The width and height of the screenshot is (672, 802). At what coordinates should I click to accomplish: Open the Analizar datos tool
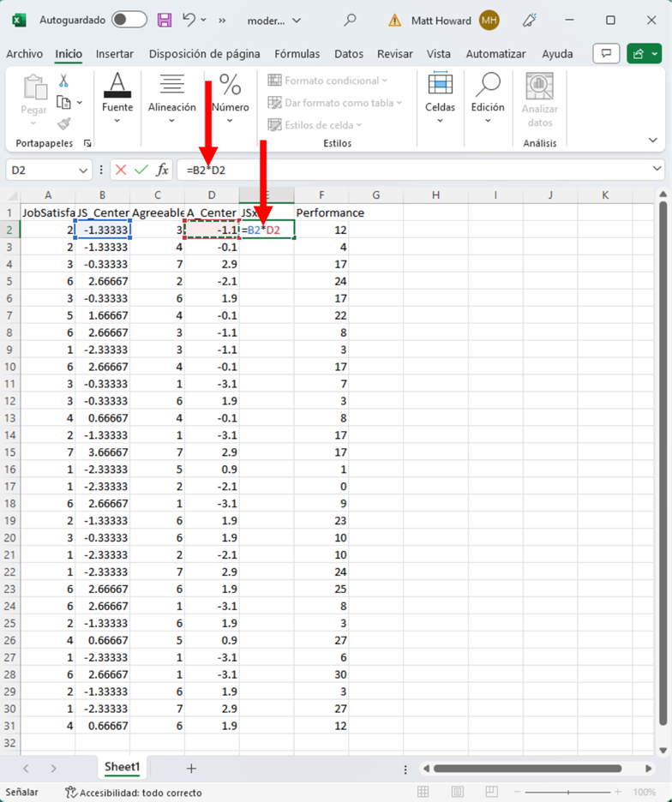click(539, 99)
